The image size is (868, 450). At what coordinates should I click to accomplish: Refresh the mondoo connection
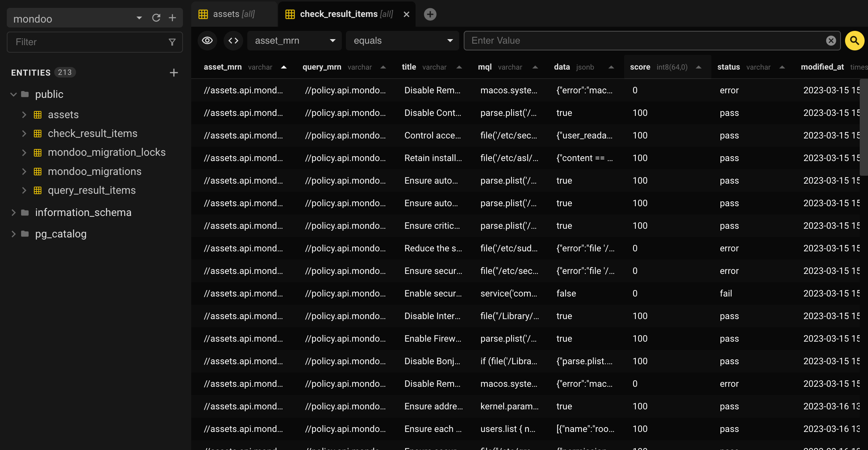pos(156,18)
